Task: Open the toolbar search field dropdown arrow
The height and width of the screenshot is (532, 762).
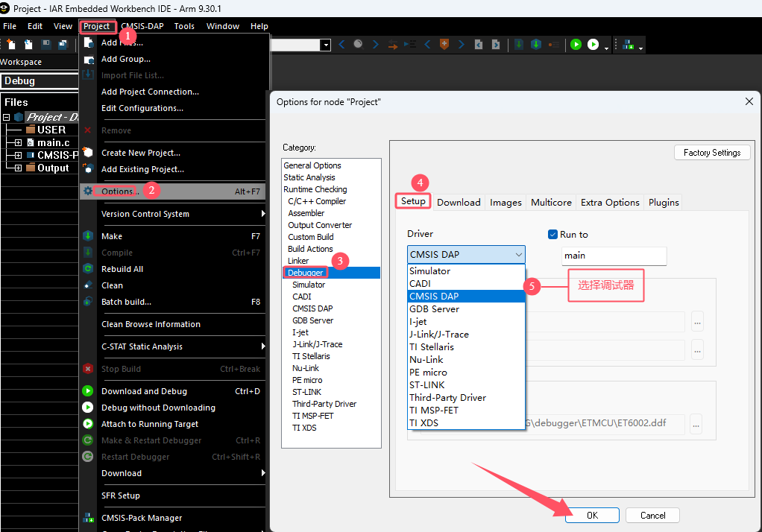Action: tap(326, 45)
